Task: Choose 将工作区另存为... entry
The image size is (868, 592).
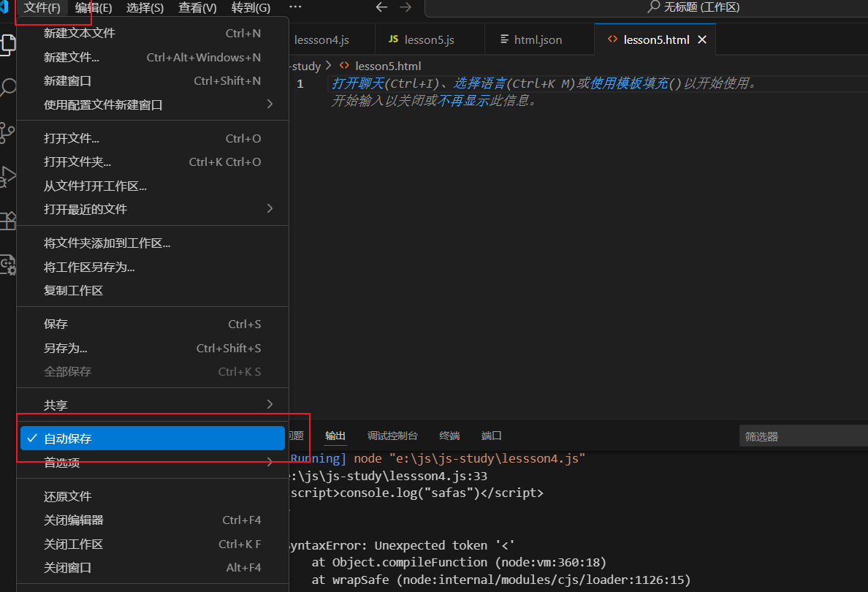Action: click(153, 267)
